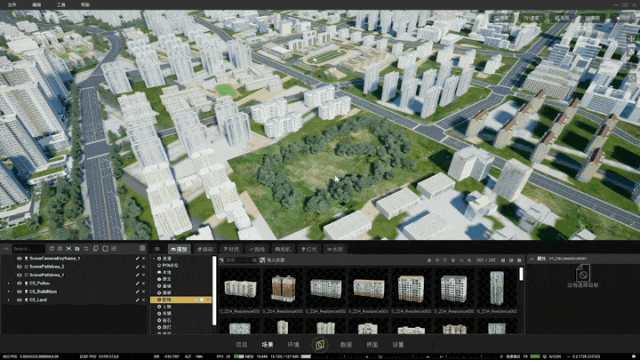Remove ScenePathArea_2 using its X icon
This screenshot has width=640, height=360.
coord(143,267)
